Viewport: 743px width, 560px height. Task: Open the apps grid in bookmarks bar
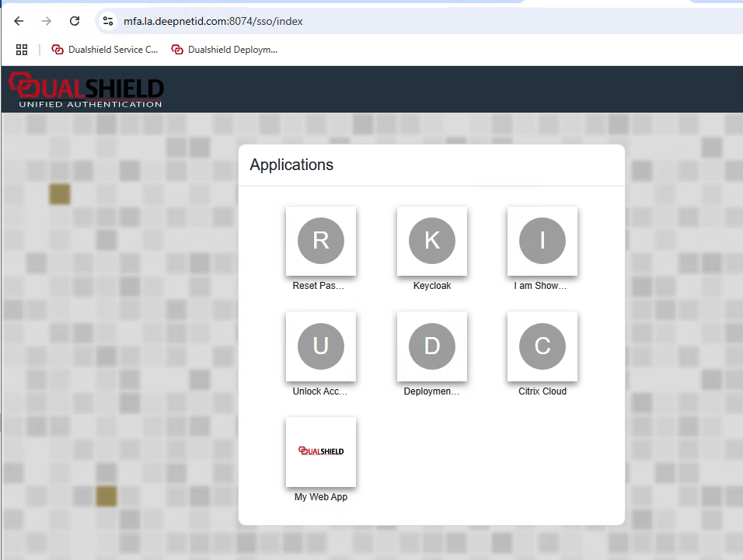tap(22, 50)
